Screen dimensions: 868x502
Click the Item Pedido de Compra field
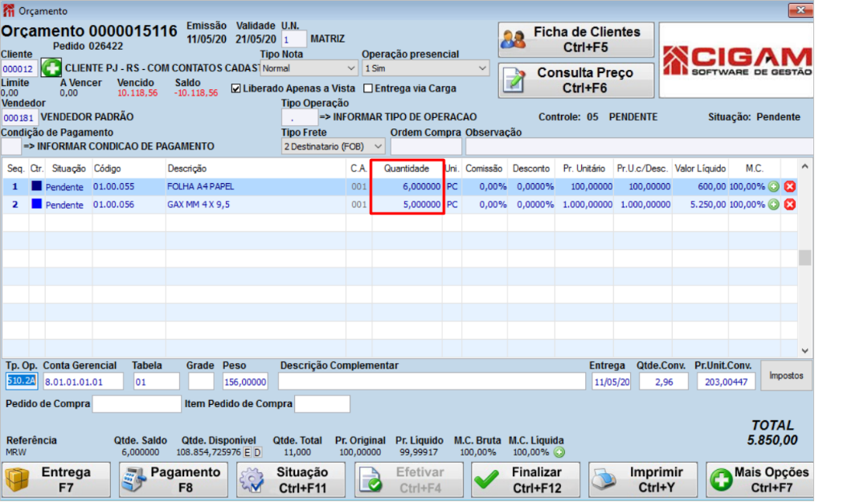click(322, 404)
